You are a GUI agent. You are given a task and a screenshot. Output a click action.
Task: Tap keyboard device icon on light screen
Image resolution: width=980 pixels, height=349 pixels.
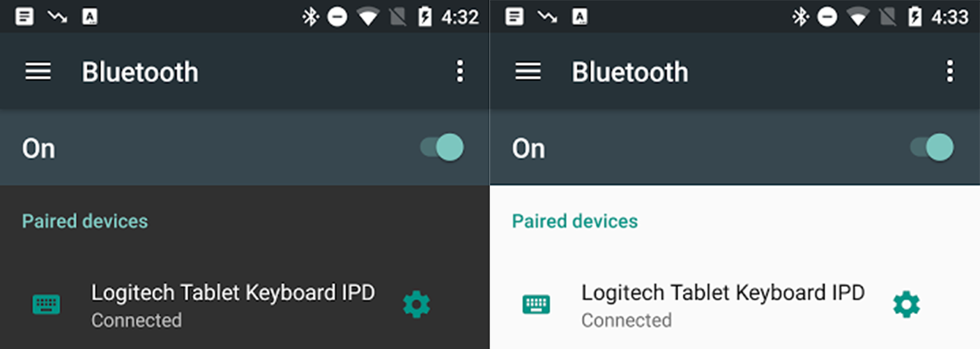coord(536,304)
